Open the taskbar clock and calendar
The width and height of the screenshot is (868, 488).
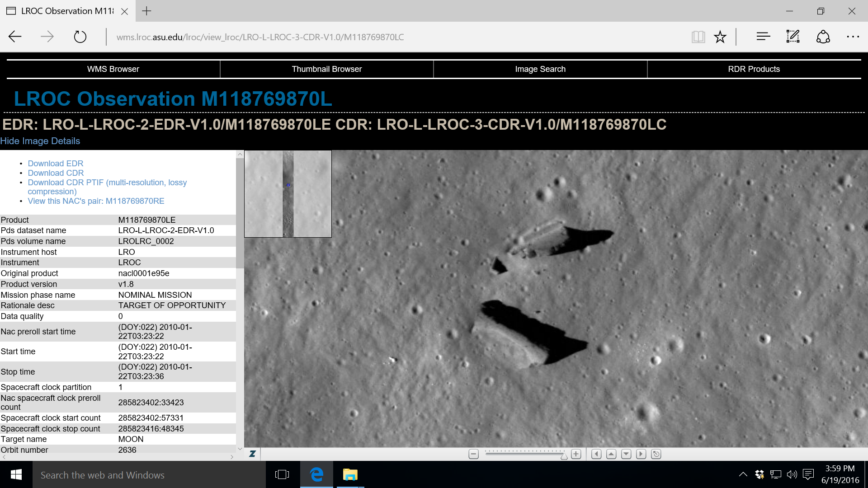point(840,474)
